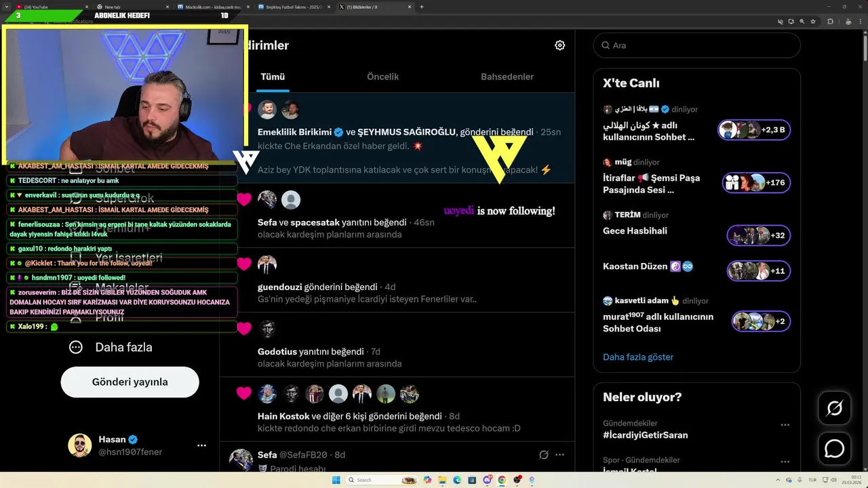The image size is (868, 488).
Task: Switch to Beşiktaş Futbol Takımı browser tab
Action: [296, 7]
